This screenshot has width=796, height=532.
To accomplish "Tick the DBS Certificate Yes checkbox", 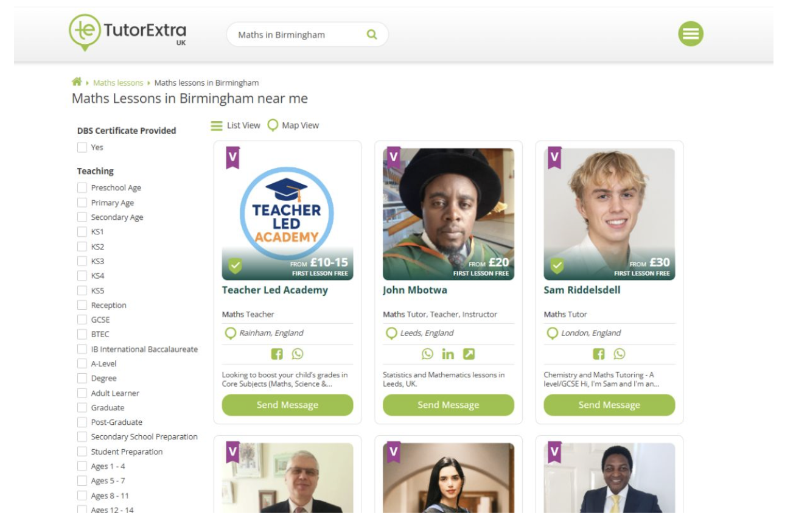I will (82, 147).
